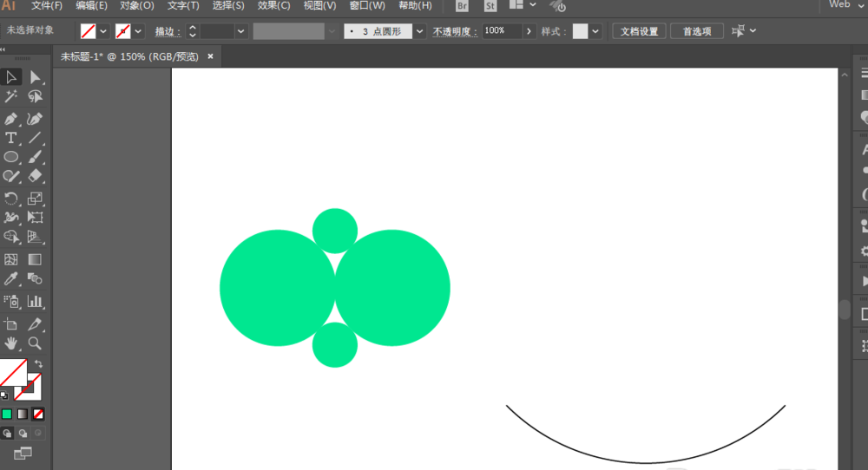Click the toolbar Fill swatch

tap(13, 373)
